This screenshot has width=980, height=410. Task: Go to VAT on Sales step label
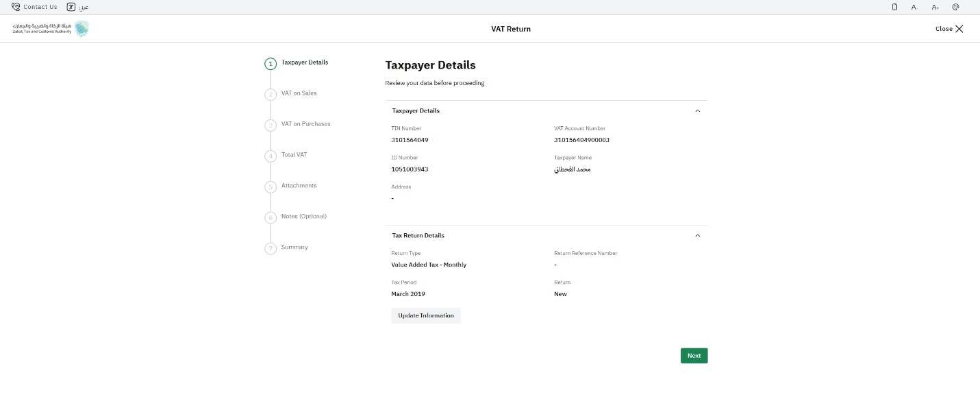(299, 93)
